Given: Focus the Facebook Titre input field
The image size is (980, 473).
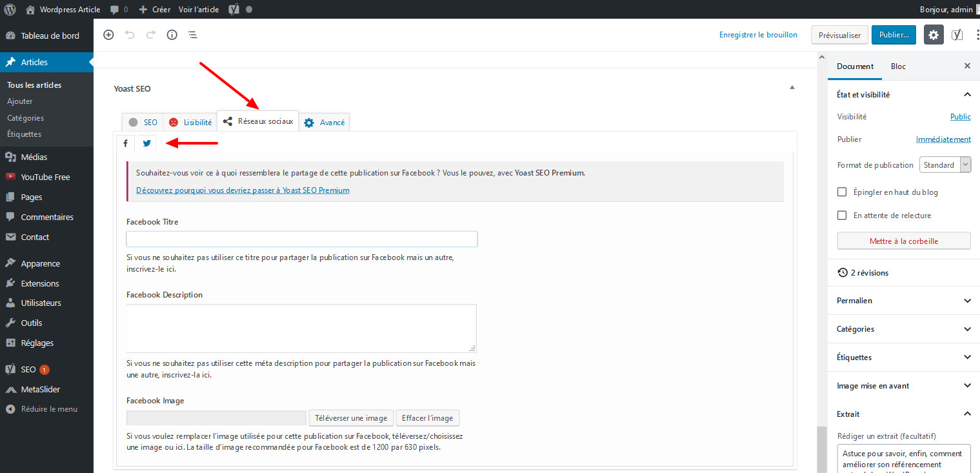Looking at the screenshot, I should coord(302,239).
